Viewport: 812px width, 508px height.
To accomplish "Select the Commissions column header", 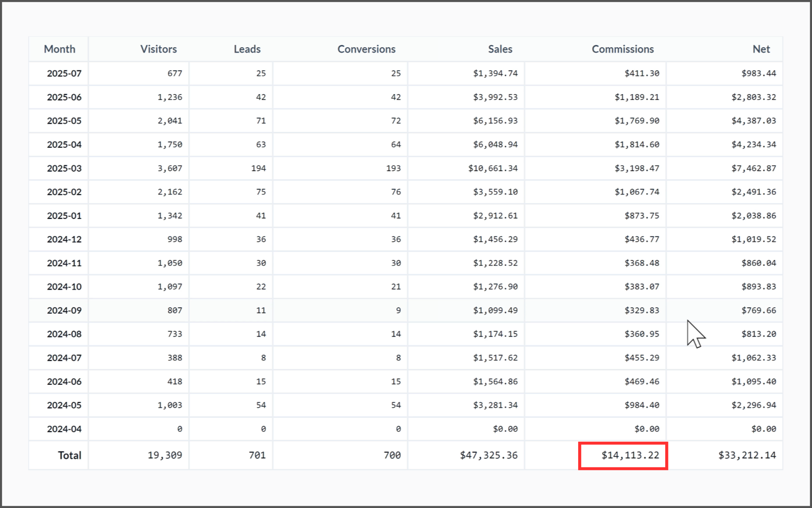I will pos(623,49).
